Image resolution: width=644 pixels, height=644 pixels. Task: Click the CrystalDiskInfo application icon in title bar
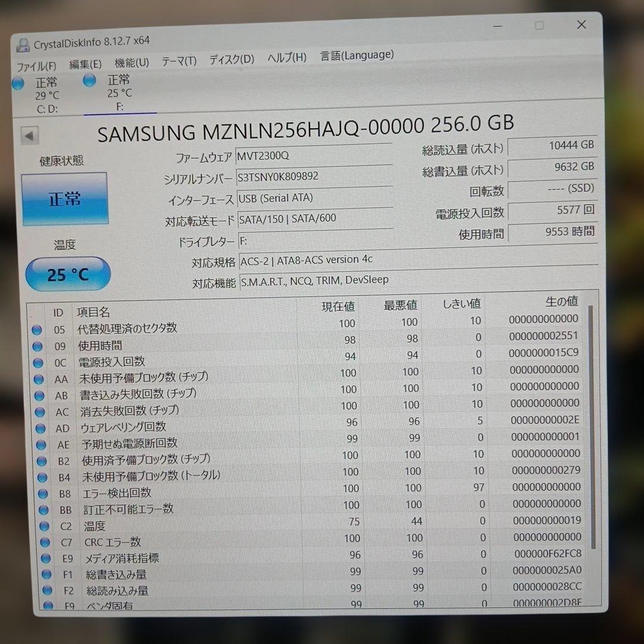pos(22,45)
